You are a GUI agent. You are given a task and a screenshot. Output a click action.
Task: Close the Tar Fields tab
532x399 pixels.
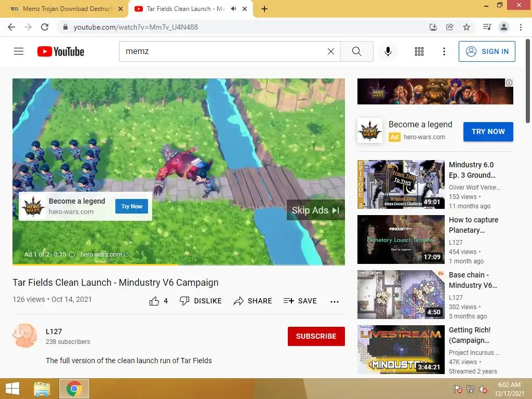click(245, 9)
